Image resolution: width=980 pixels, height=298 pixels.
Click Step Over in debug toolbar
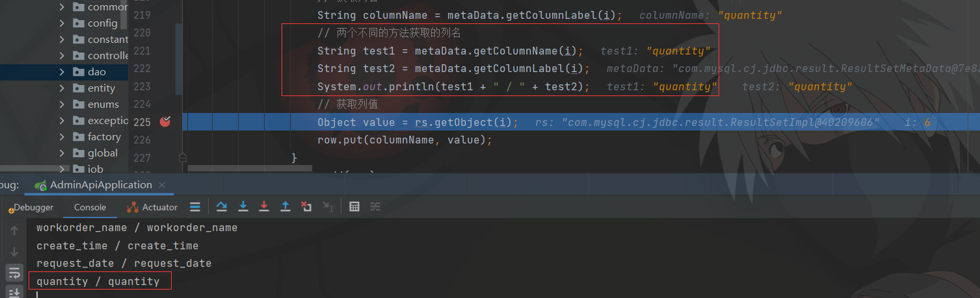pos(222,206)
